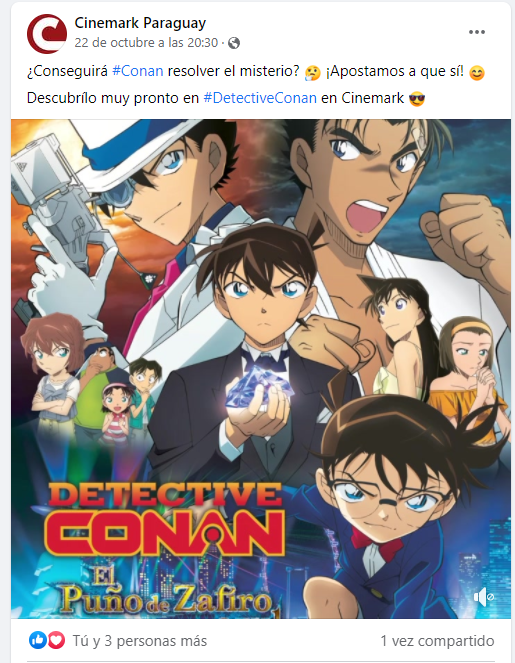The image size is (515, 663).
Task: Open the Cinemark Paraguay page name link
Action: (x=140, y=23)
